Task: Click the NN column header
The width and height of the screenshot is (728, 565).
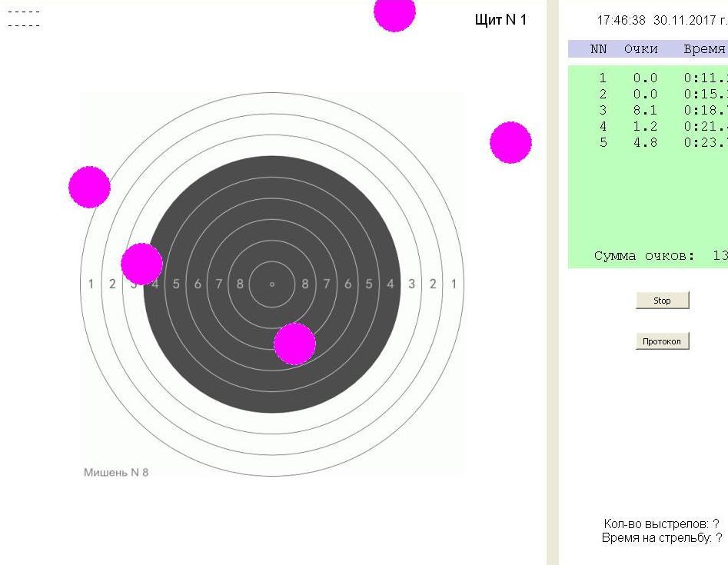Action: pos(598,49)
